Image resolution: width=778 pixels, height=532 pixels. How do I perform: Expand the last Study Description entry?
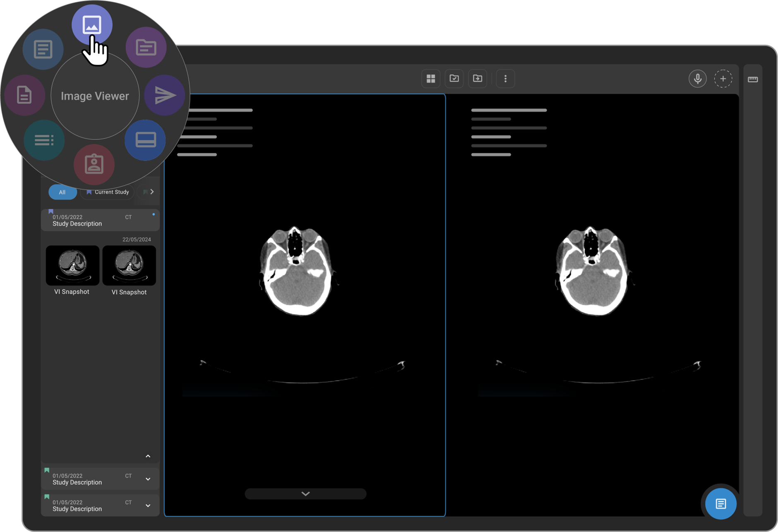[x=148, y=506]
